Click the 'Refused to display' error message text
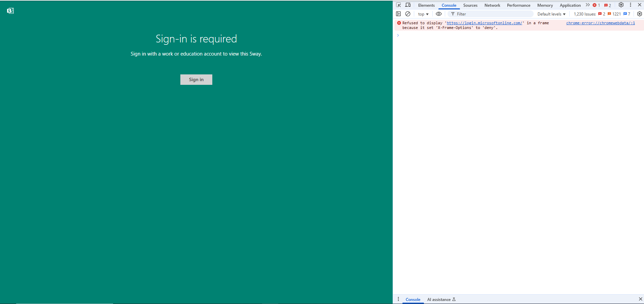This screenshot has width=644, height=304. coord(475,25)
